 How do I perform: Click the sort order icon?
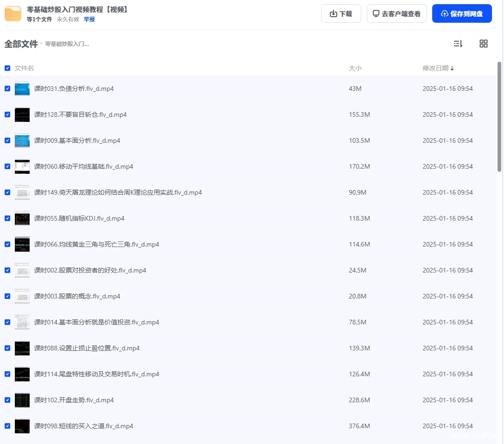(458, 44)
